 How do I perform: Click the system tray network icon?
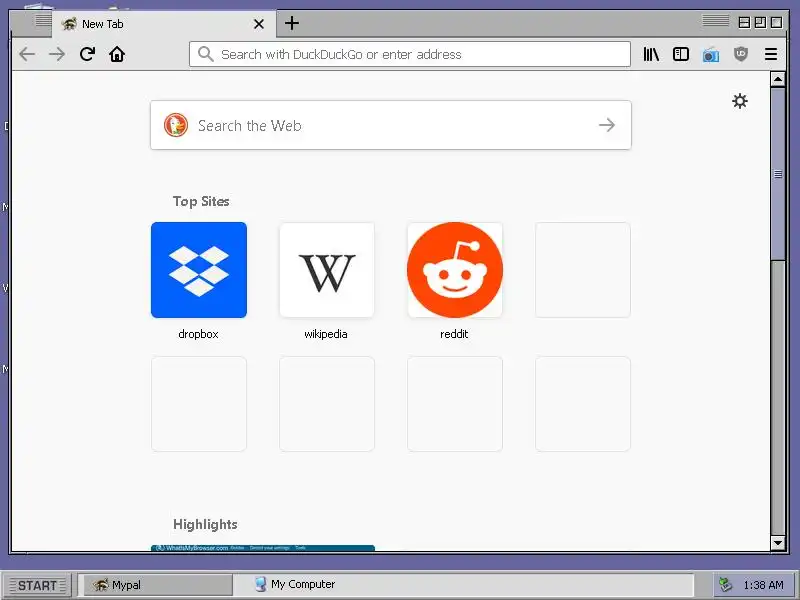point(726,584)
